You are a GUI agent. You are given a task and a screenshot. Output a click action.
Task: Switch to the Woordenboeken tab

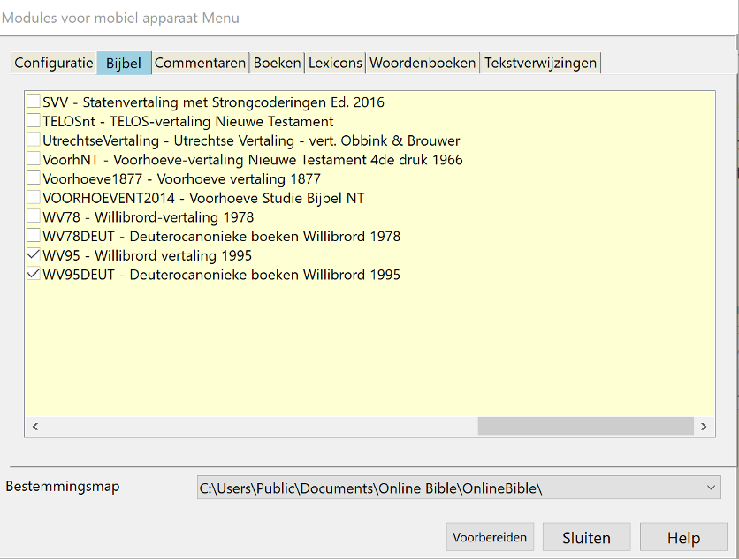click(x=423, y=63)
